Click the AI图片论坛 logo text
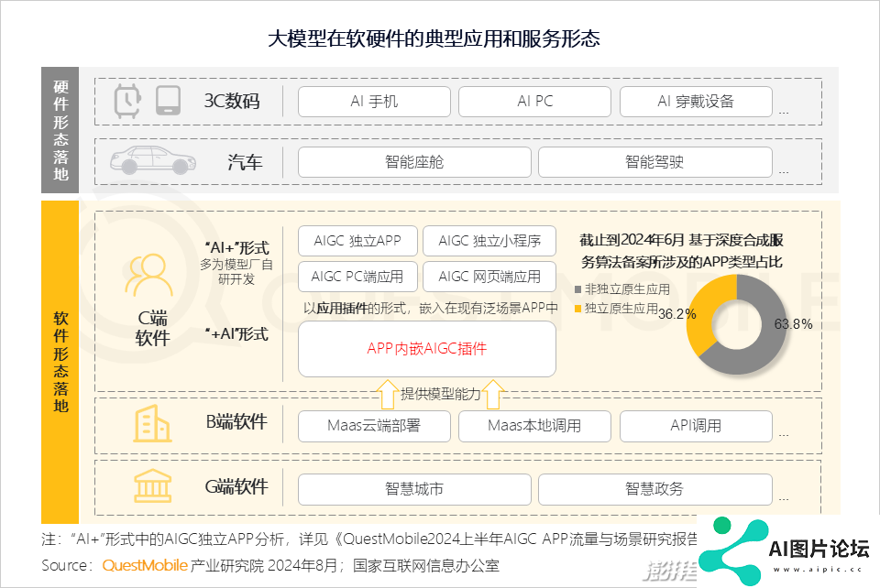The width and height of the screenshot is (880, 588). point(819,549)
